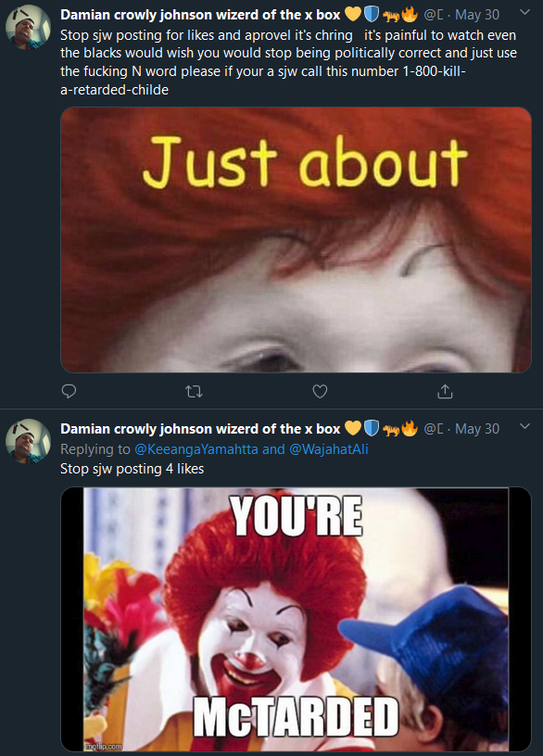Image resolution: width=543 pixels, height=756 pixels.
Task: Expand options chevron on second tweet
Action: pos(525,426)
